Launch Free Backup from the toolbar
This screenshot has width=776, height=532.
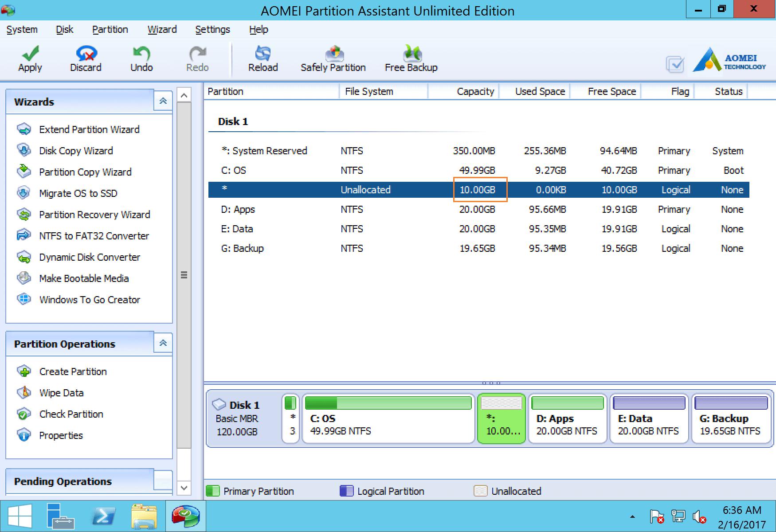[411, 54]
